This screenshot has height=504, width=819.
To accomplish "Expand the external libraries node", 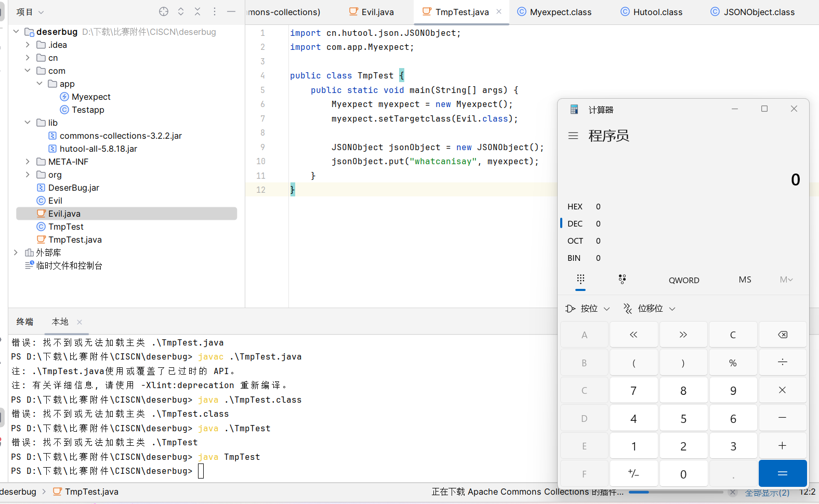I will [x=16, y=253].
